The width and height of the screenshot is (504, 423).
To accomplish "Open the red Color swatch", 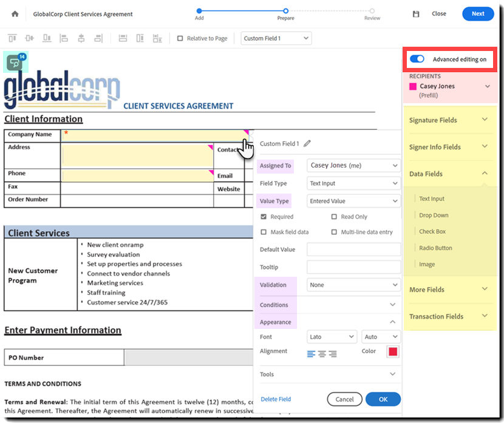I will pyautogui.click(x=393, y=351).
